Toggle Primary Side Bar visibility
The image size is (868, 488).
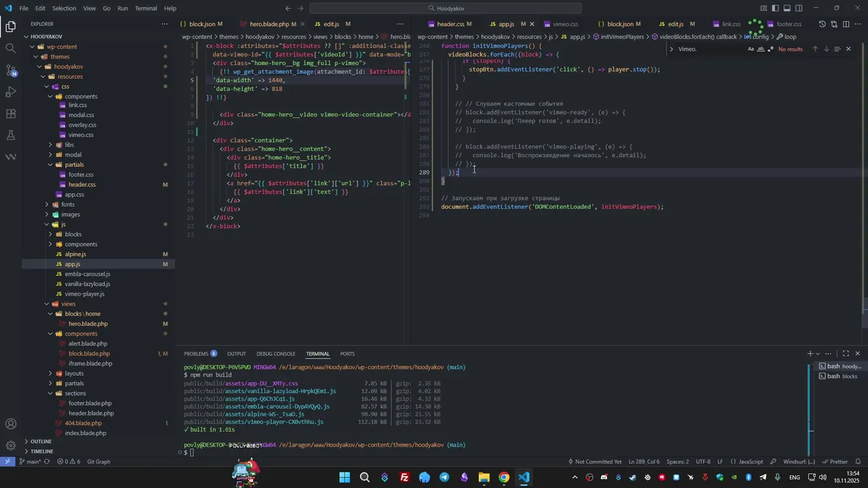[x=776, y=8]
